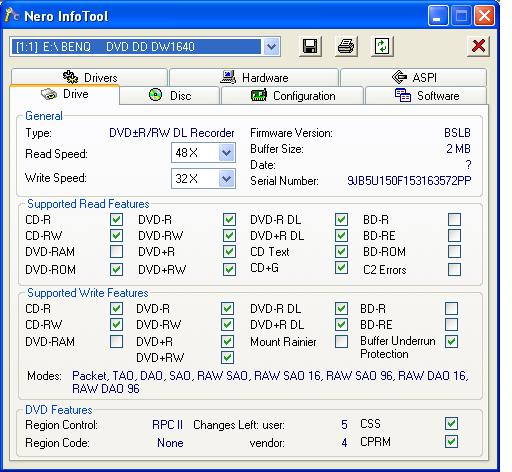This screenshot has height=472, width=512.
Task: Toggle DVD-RAM write feature checkbox
Action: point(116,342)
